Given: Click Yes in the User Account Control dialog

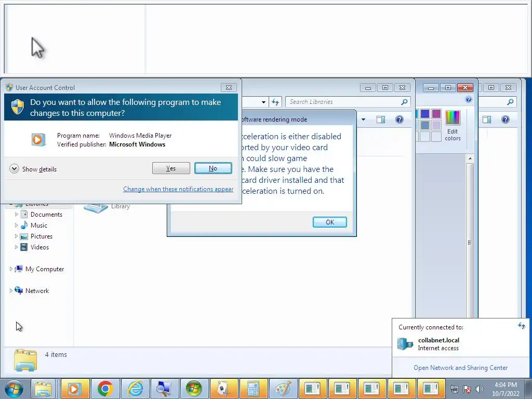Looking at the screenshot, I should (x=171, y=168).
